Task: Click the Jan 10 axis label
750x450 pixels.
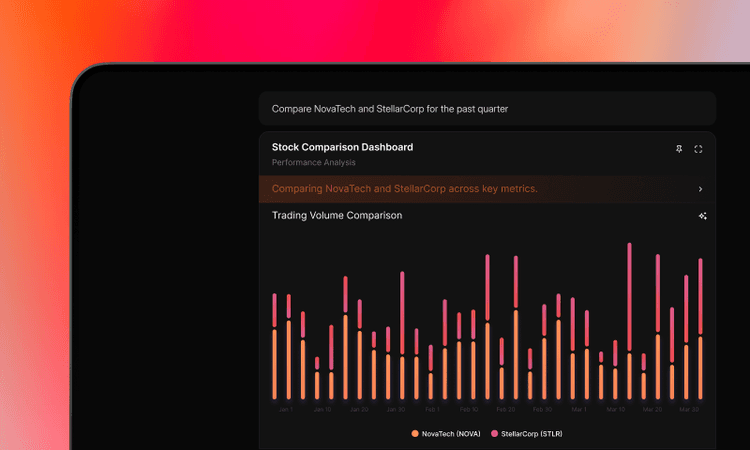Action: coord(322,409)
